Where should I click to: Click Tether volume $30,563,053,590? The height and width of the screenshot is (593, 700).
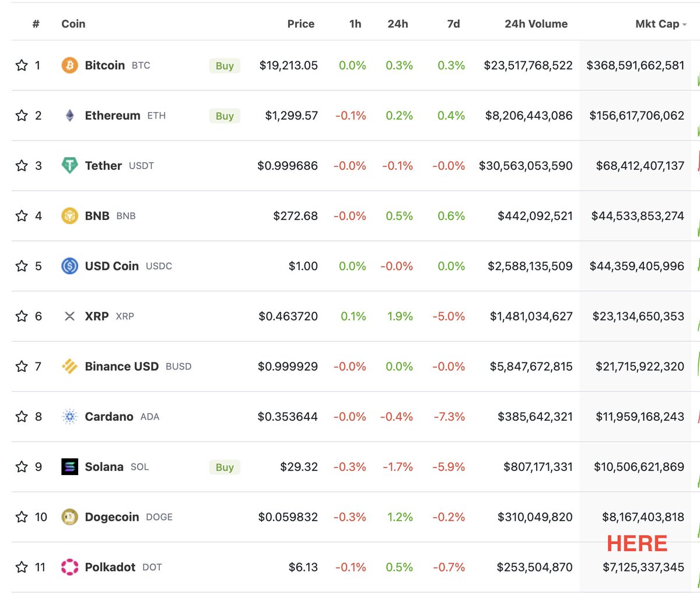point(526,166)
